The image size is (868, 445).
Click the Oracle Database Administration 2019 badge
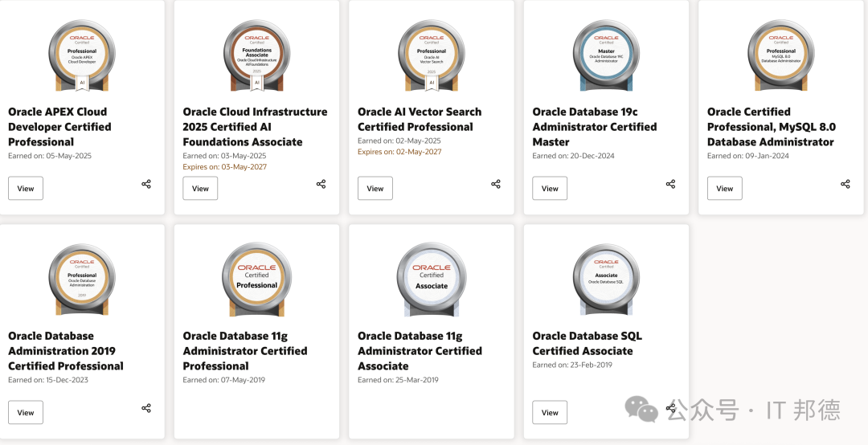[x=82, y=280]
